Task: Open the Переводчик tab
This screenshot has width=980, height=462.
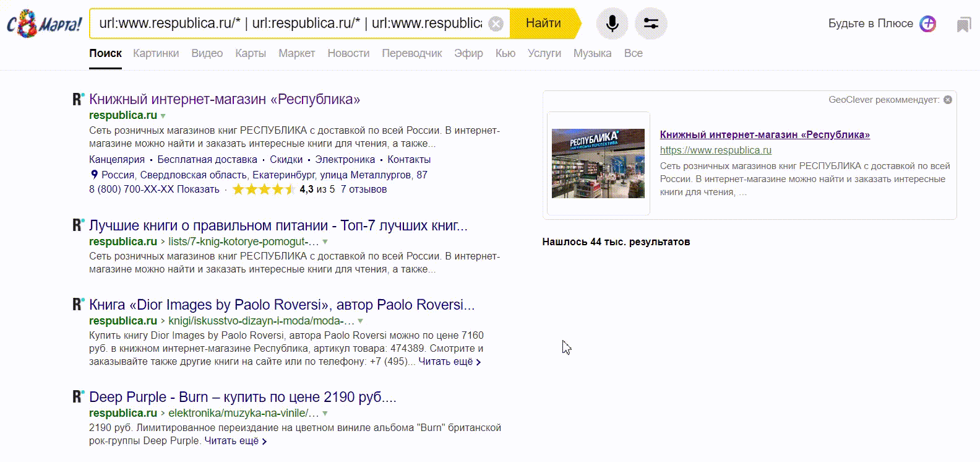Action: (x=412, y=53)
